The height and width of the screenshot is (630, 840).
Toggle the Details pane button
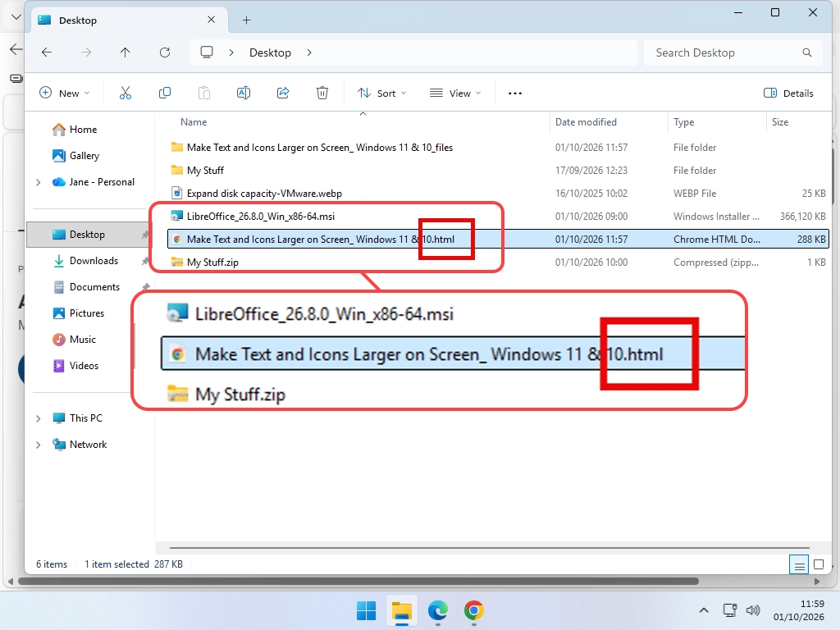click(x=788, y=94)
